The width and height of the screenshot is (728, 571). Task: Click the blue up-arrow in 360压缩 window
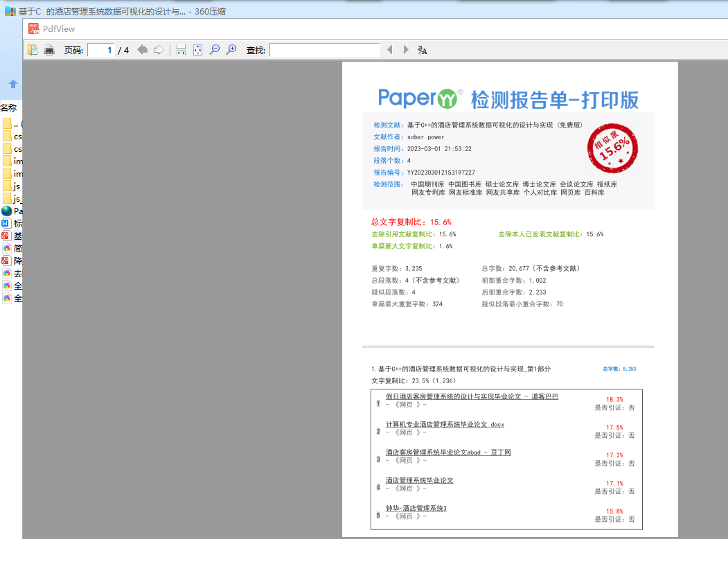click(13, 84)
